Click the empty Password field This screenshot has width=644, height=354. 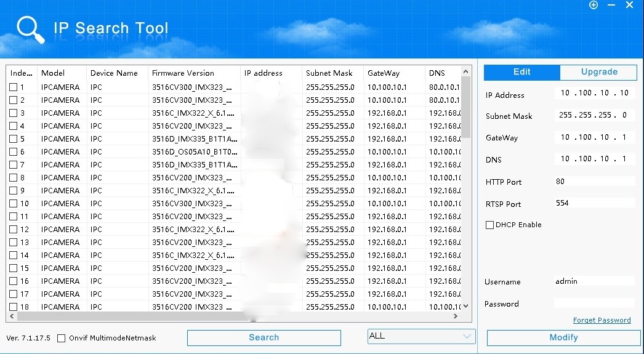tap(594, 304)
